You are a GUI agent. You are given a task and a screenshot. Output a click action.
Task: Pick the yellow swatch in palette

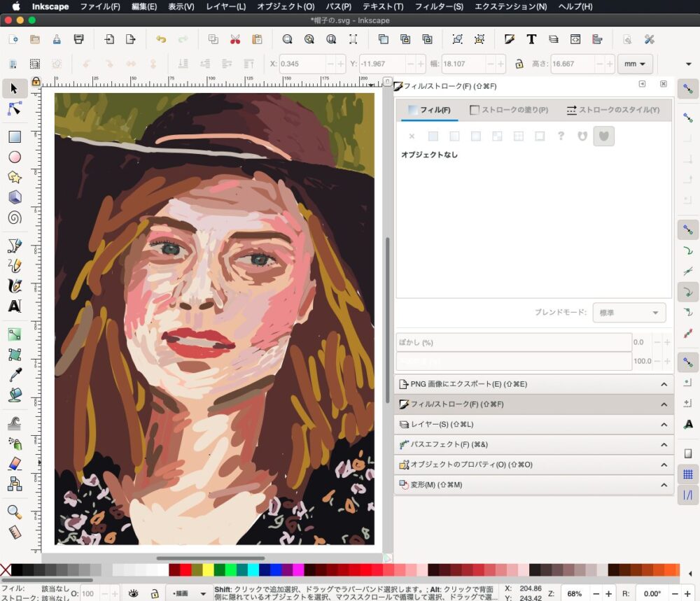[x=208, y=570]
